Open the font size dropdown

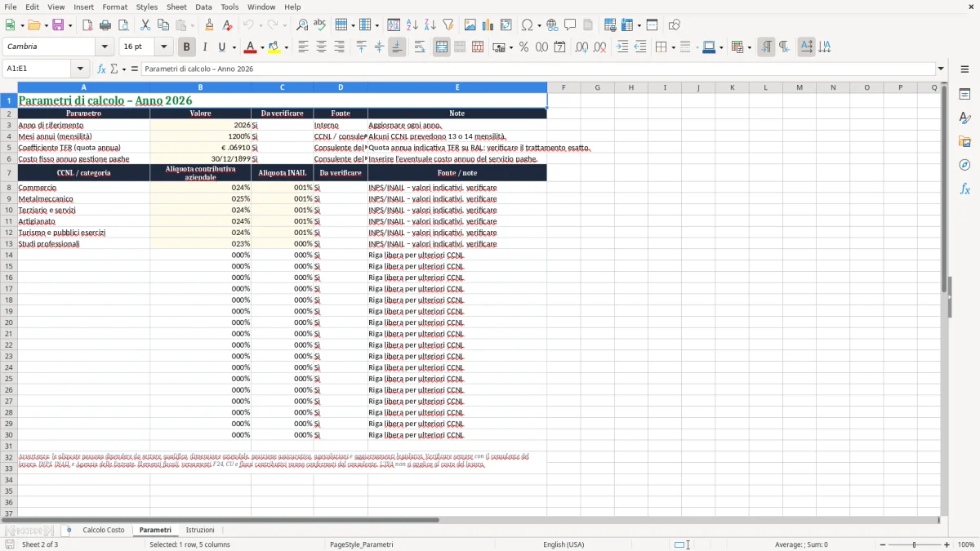point(163,47)
